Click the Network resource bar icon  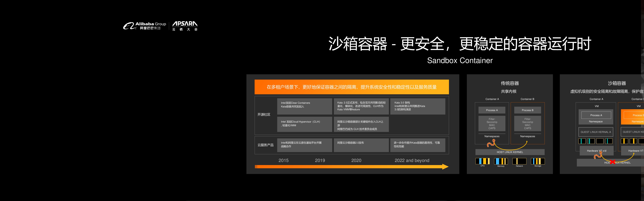click(x=519, y=161)
